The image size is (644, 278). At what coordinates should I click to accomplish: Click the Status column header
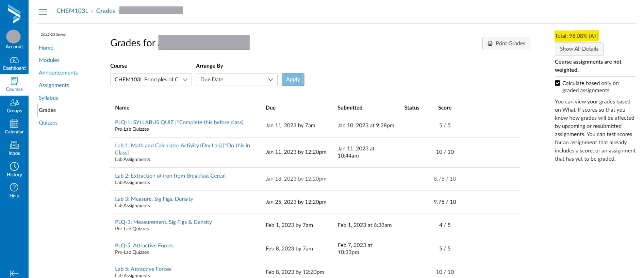coord(412,108)
